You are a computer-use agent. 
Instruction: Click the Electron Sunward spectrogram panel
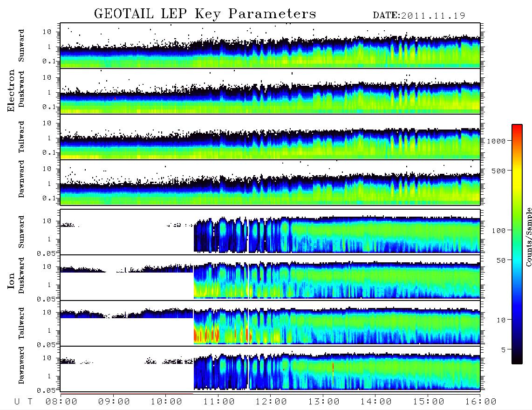pos(270,46)
